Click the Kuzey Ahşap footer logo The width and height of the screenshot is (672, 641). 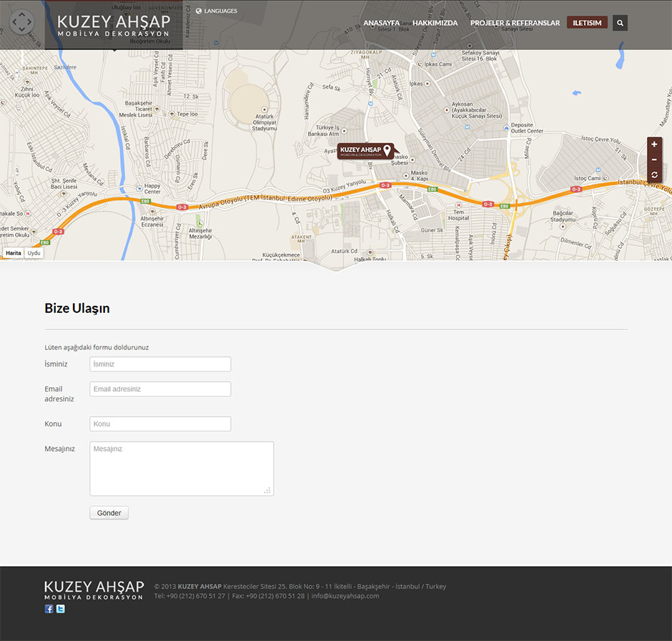(x=94, y=590)
